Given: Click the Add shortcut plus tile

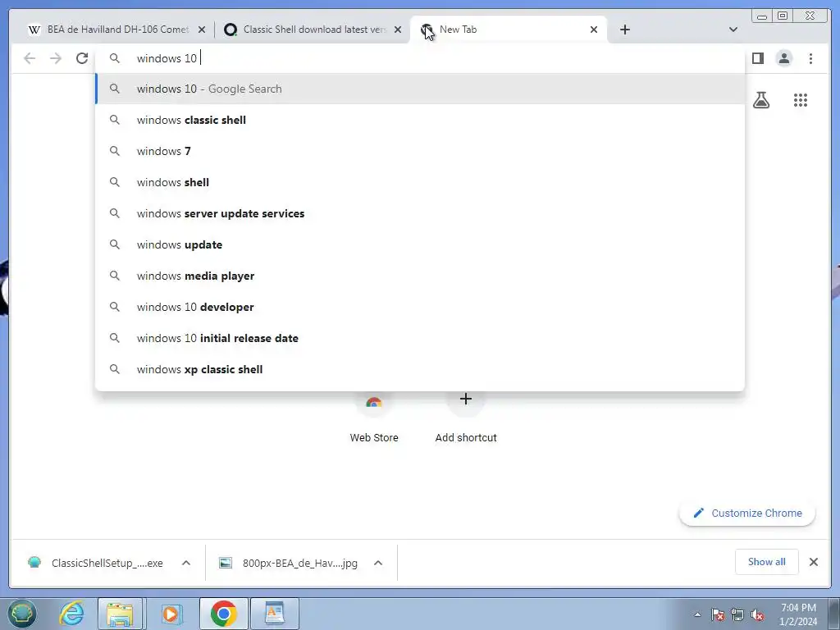Looking at the screenshot, I should pyautogui.click(x=466, y=418).
